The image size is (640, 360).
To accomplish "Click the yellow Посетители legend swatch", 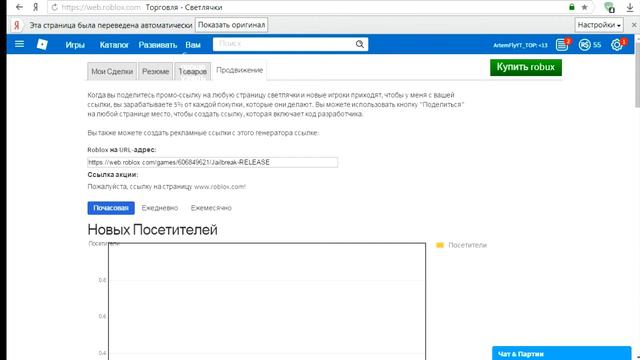I will pyautogui.click(x=440, y=245).
